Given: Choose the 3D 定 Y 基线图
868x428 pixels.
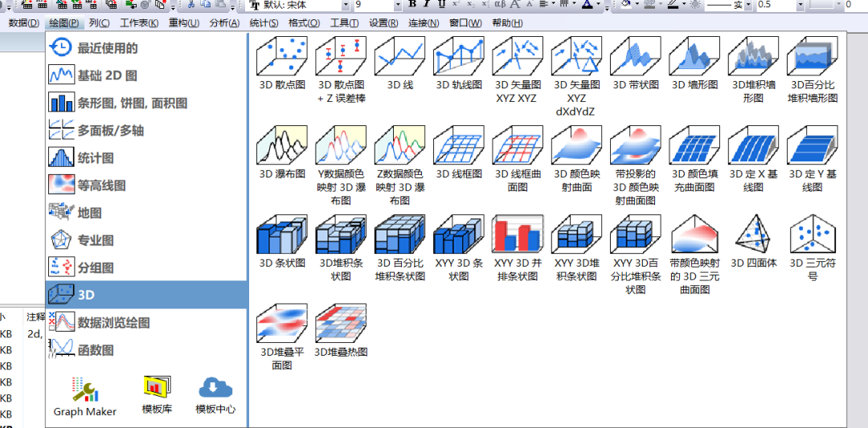Looking at the screenshot, I should [x=813, y=159].
